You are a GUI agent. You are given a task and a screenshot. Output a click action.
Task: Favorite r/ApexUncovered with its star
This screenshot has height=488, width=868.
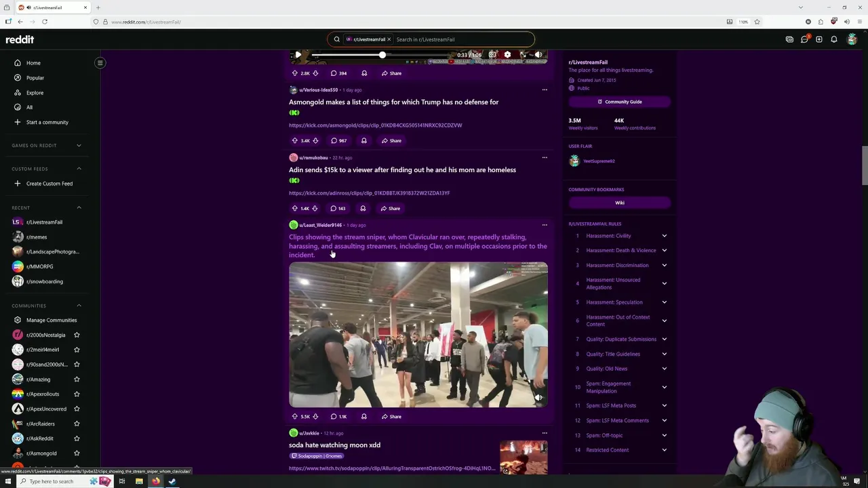click(77, 409)
